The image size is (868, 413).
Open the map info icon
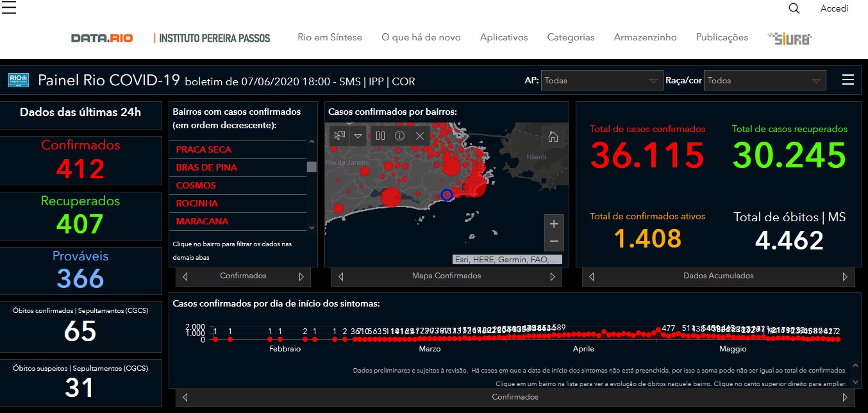pyautogui.click(x=399, y=136)
